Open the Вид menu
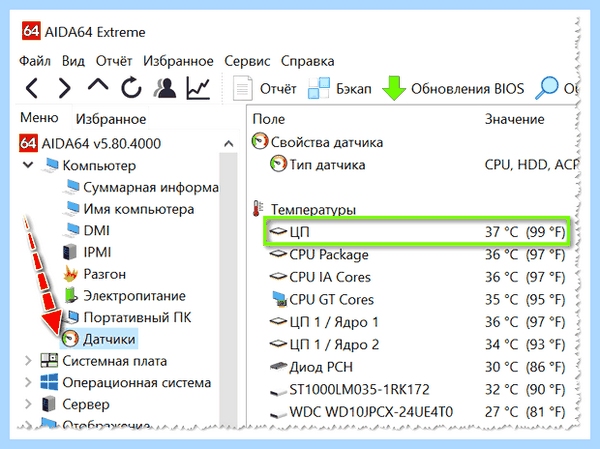Screen dimensions: 600x449 tap(73, 61)
